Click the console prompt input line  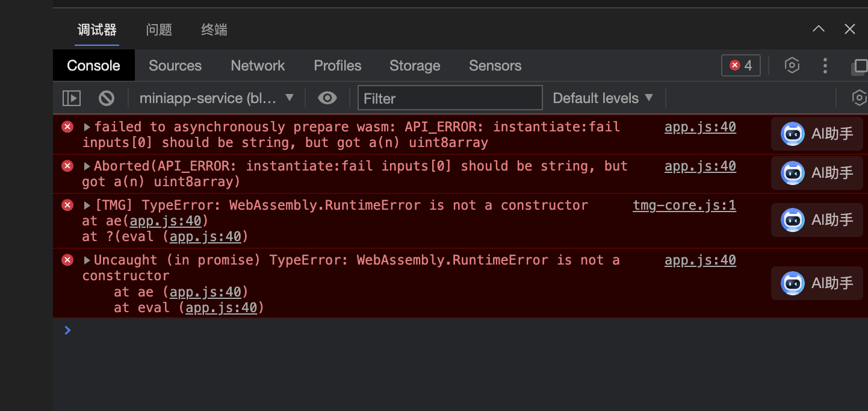pyautogui.click(x=421, y=330)
